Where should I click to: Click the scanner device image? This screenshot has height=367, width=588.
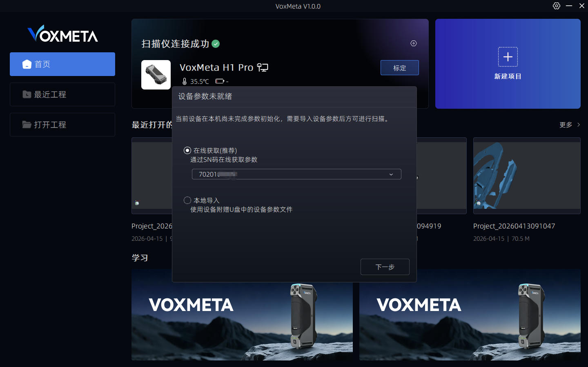[156, 75]
